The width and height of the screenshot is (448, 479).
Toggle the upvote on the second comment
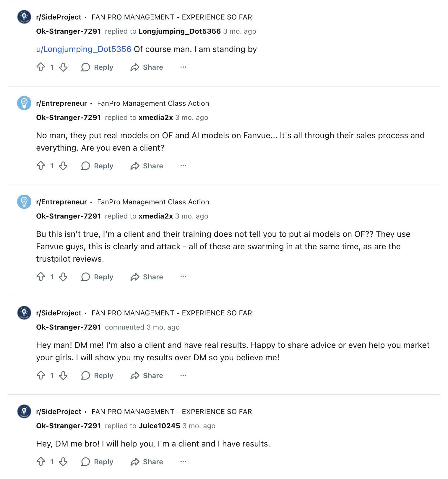click(41, 166)
